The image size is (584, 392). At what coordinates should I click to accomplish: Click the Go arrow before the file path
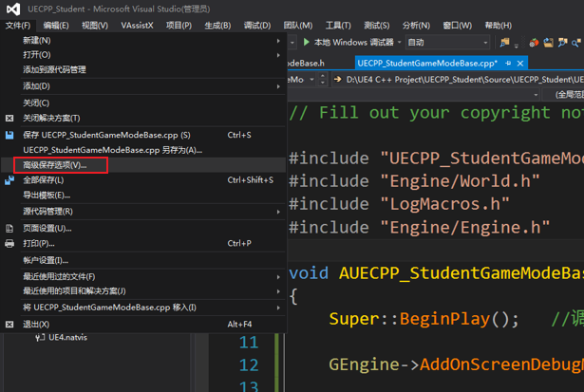pos(338,79)
